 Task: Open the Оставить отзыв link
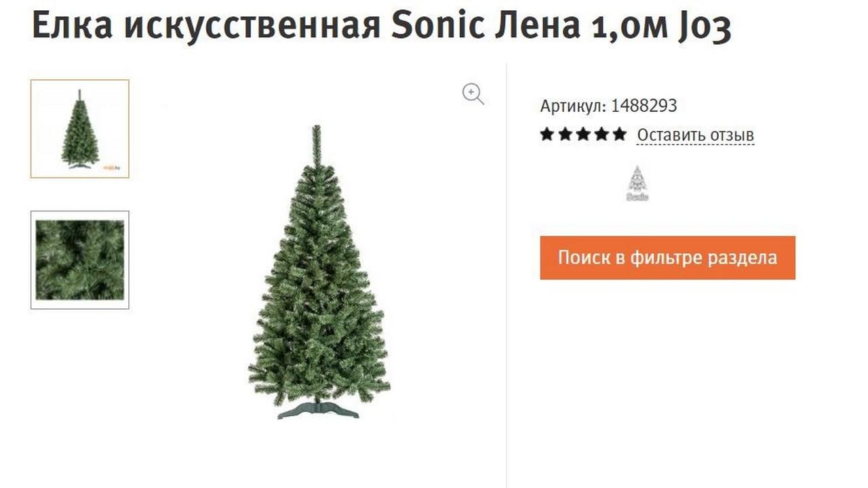coord(695,135)
